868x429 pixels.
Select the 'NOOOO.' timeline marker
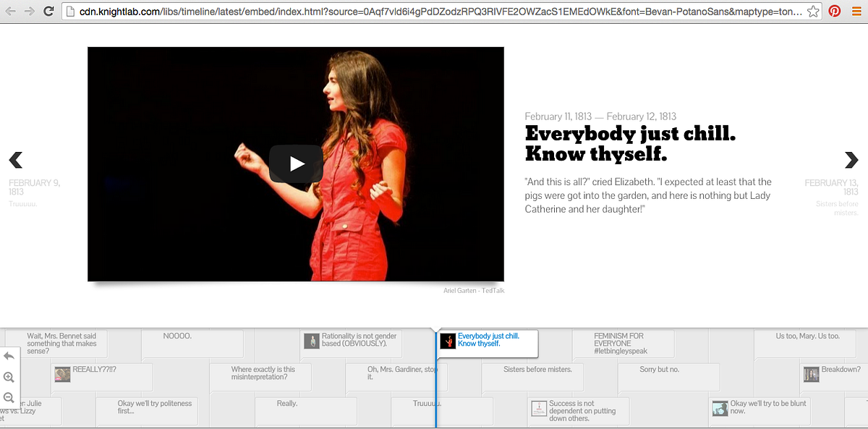coord(192,344)
